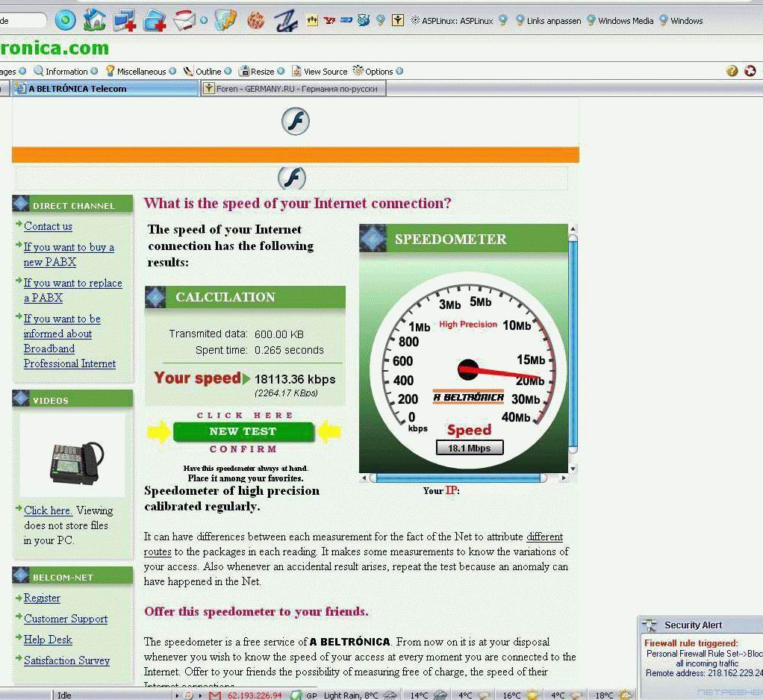Open the Help Desk link
The image size is (763, 700).
[x=48, y=640]
